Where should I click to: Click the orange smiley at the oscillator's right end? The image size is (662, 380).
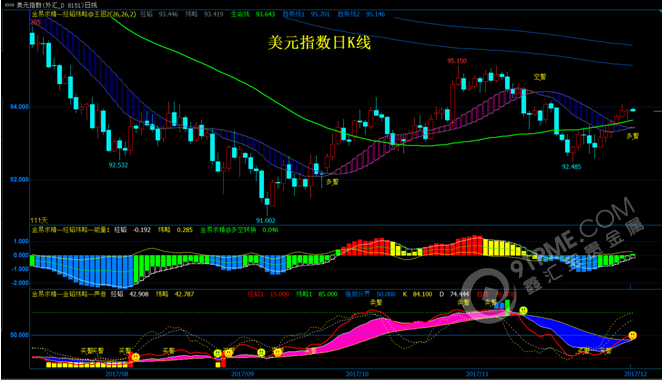click(x=632, y=335)
